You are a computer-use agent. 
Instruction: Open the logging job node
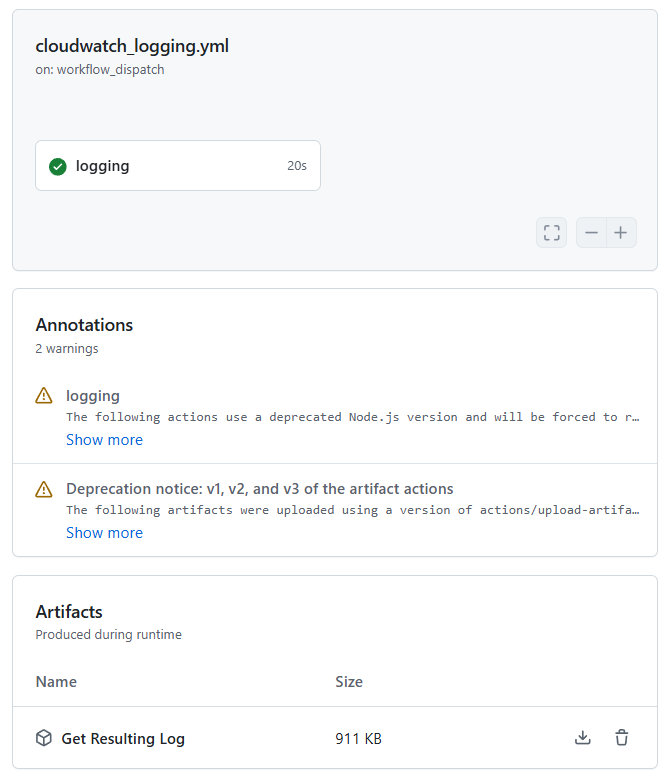click(x=178, y=166)
